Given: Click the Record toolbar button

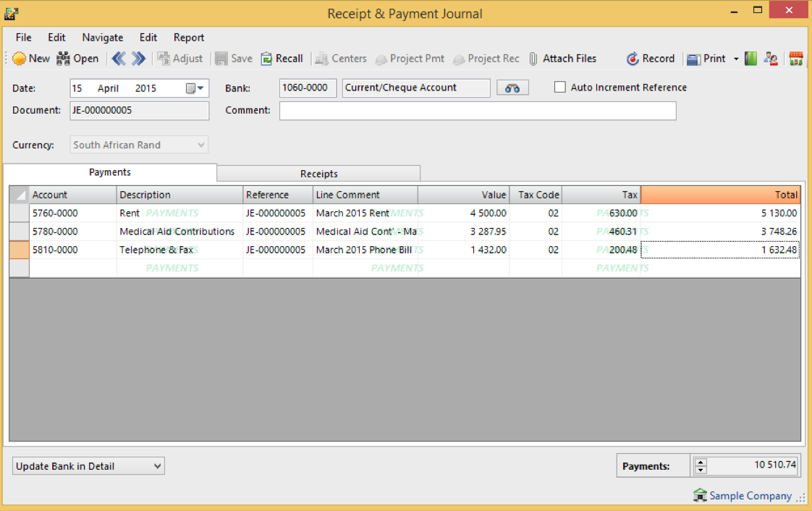Looking at the screenshot, I should (x=650, y=59).
